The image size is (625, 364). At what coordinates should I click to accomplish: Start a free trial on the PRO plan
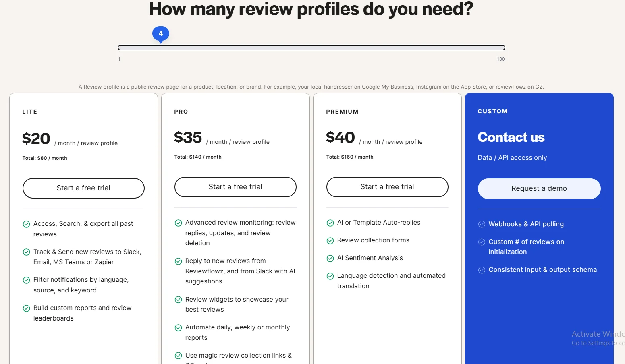click(x=235, y=186)
